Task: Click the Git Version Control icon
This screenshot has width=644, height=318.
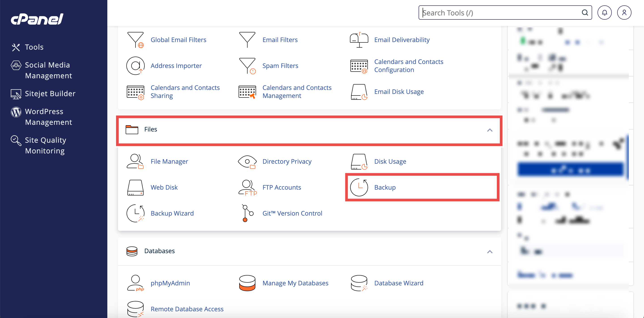Action: coord(247,213)
